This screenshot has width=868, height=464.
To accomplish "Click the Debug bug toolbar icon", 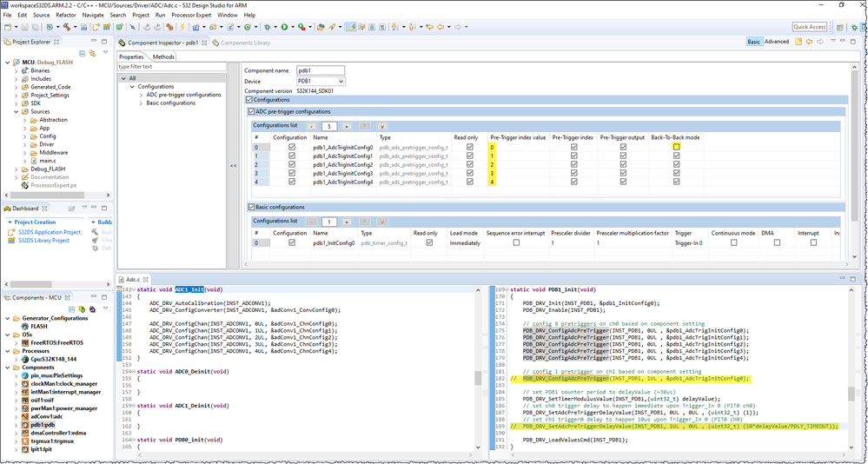I will point(266,27).
